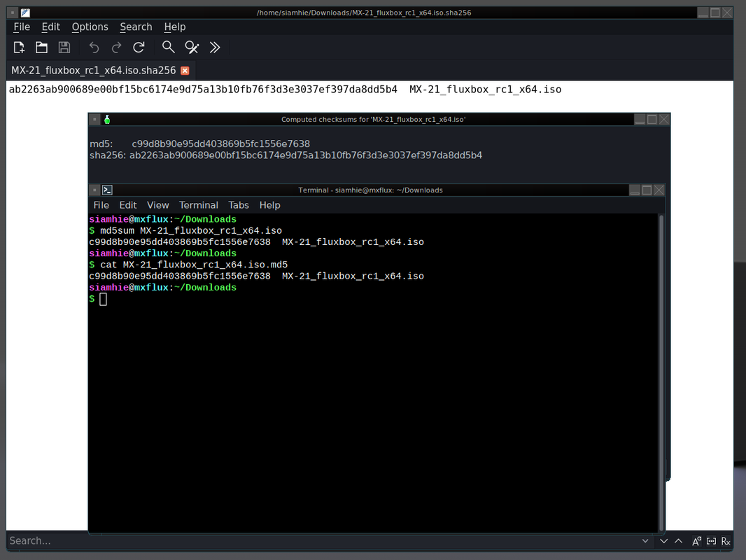This screenshot has width=746, height=560.
Task: Open the search history dropdown arrow
Action: coord(645,541)
